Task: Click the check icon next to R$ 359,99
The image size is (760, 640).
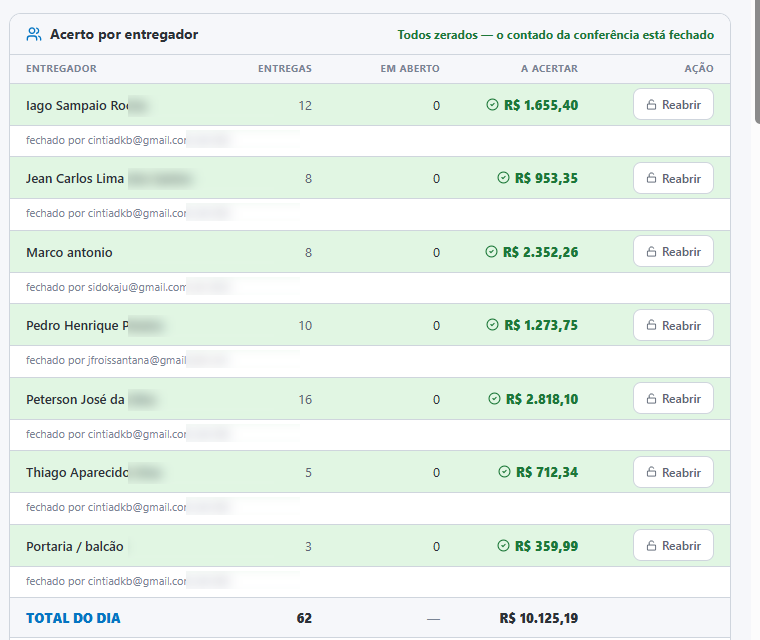Action: pos(503,545)
